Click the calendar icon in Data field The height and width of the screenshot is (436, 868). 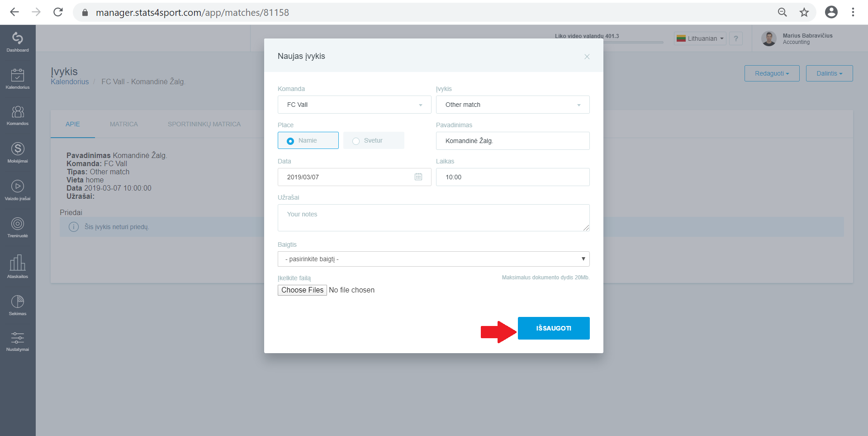[418, 177]
